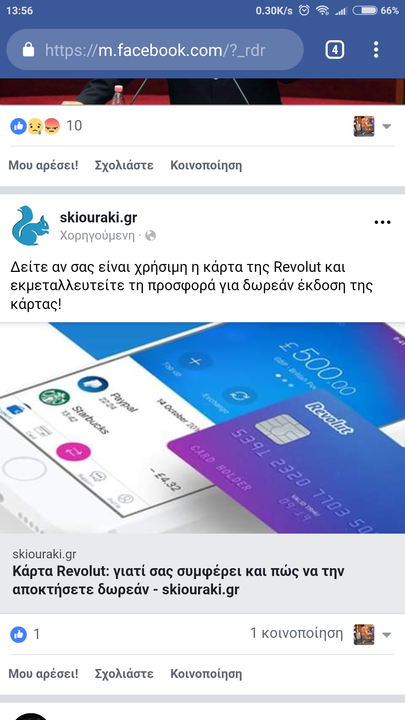Expand the acting-as dropdown on top post
Viewport: 405px width, 720px height.
pyautogui.click(x=387, y=126)
